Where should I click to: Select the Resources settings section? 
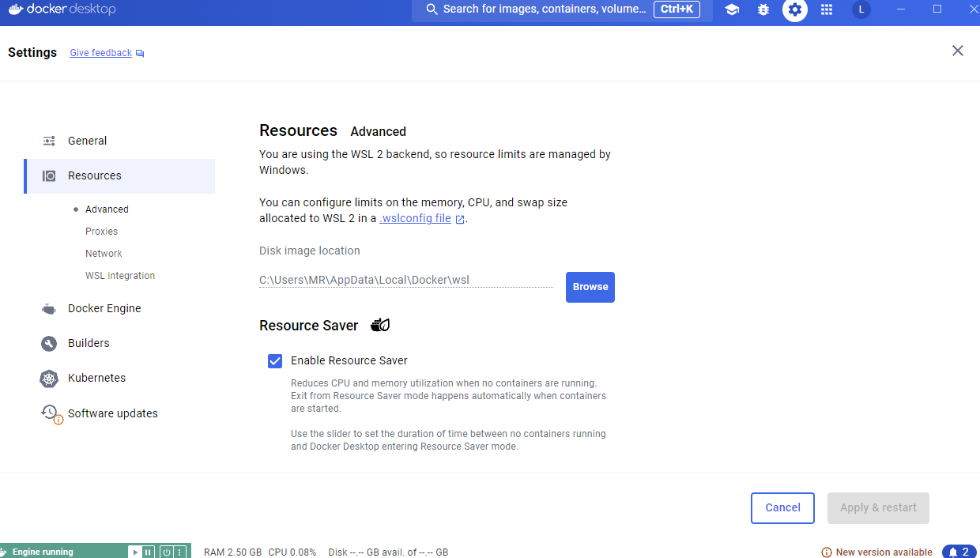tap(119, 176)
